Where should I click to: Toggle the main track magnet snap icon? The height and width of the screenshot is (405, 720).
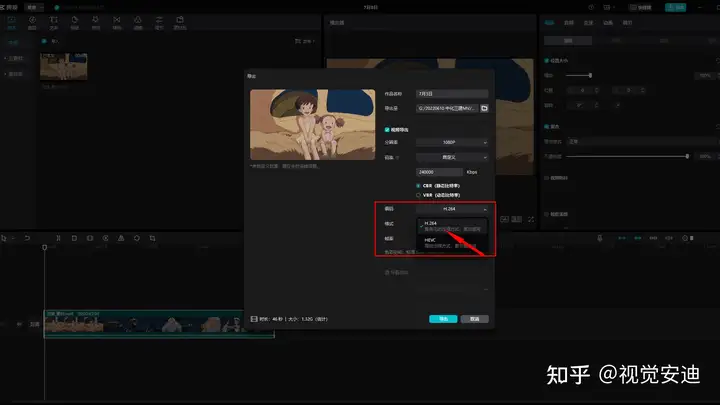tap(622, 238)
